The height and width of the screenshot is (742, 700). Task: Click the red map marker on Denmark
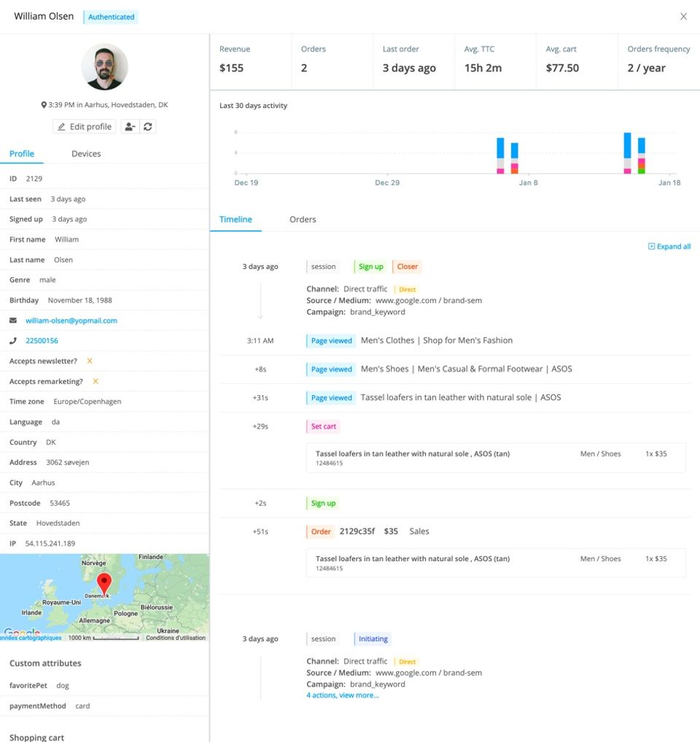[104, 584]
